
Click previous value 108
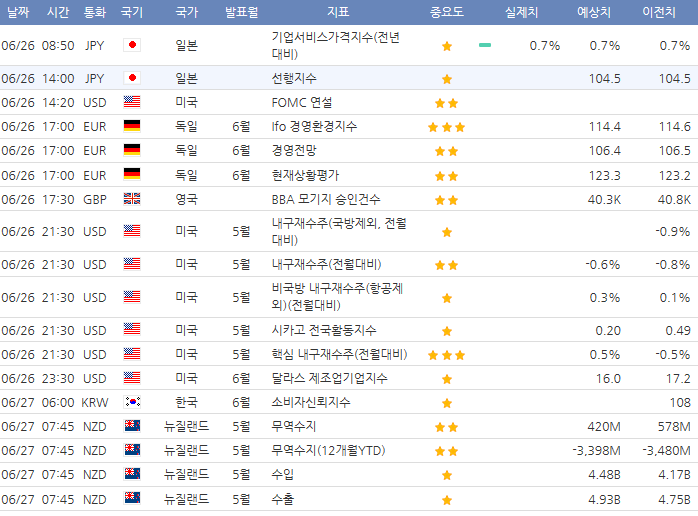pyautogui.click(x=680, y=402)
